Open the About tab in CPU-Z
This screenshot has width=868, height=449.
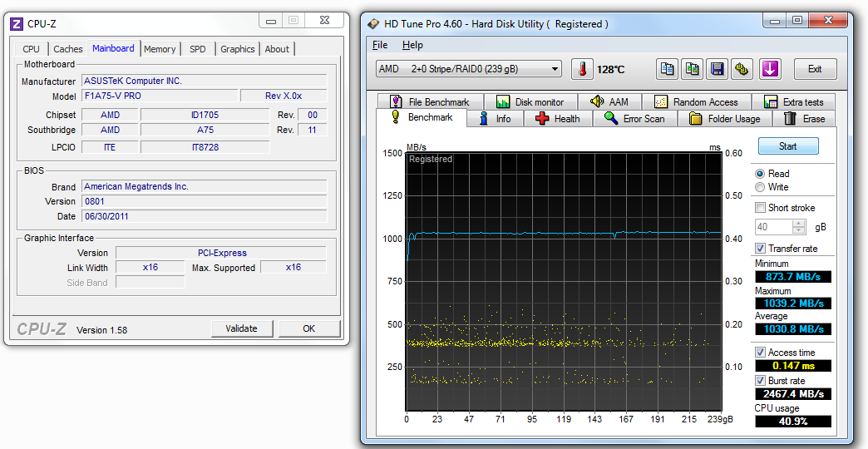click(277, 49)
